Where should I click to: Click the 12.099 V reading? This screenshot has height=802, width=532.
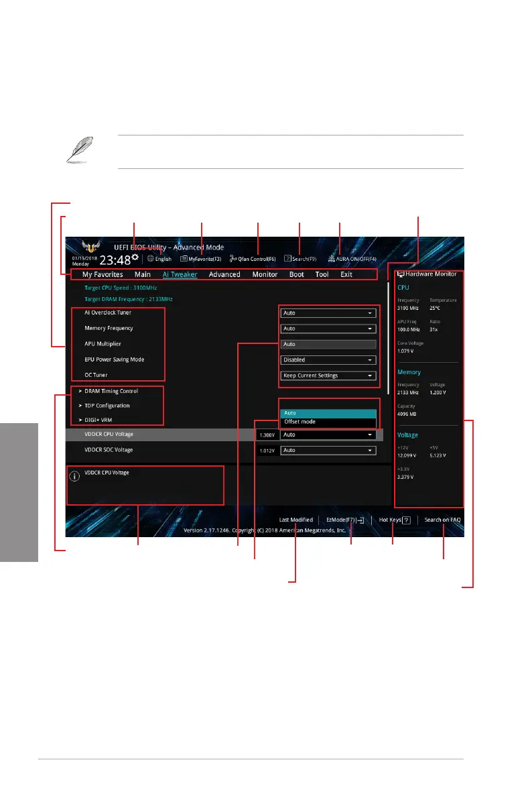[x=407, y=456]
